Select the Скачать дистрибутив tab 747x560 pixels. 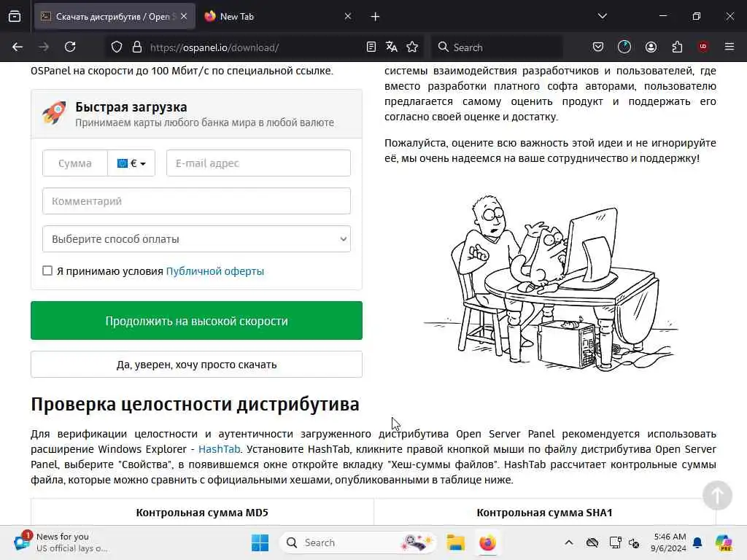coord(115,17)
